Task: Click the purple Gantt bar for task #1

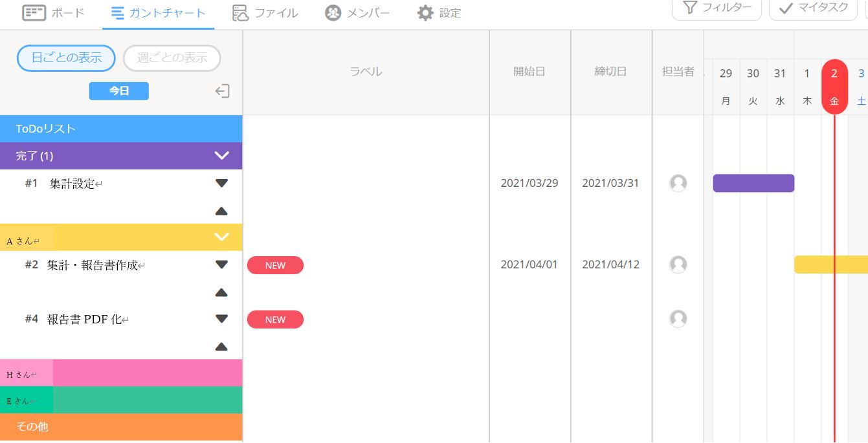Action: point(753,183)
